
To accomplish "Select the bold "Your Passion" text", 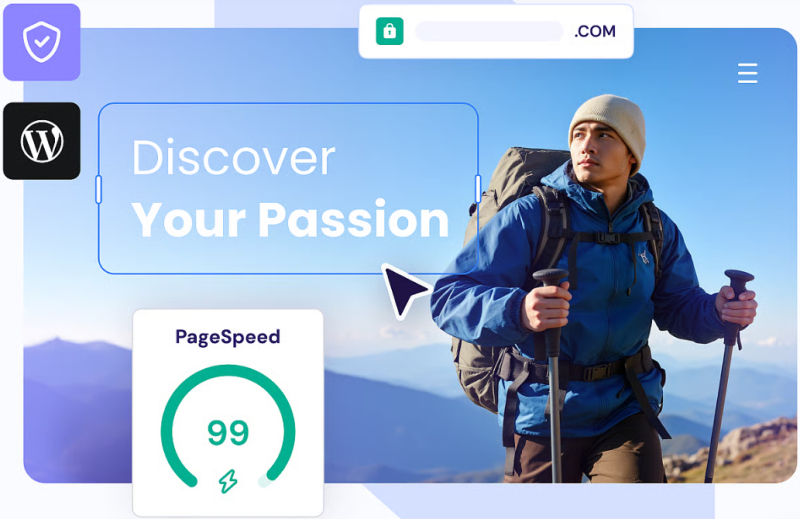I will (x=290, y=220).
